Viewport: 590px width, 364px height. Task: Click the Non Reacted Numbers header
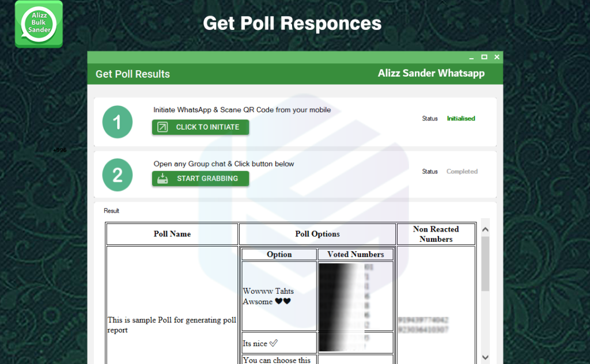(x=436, y=234)
